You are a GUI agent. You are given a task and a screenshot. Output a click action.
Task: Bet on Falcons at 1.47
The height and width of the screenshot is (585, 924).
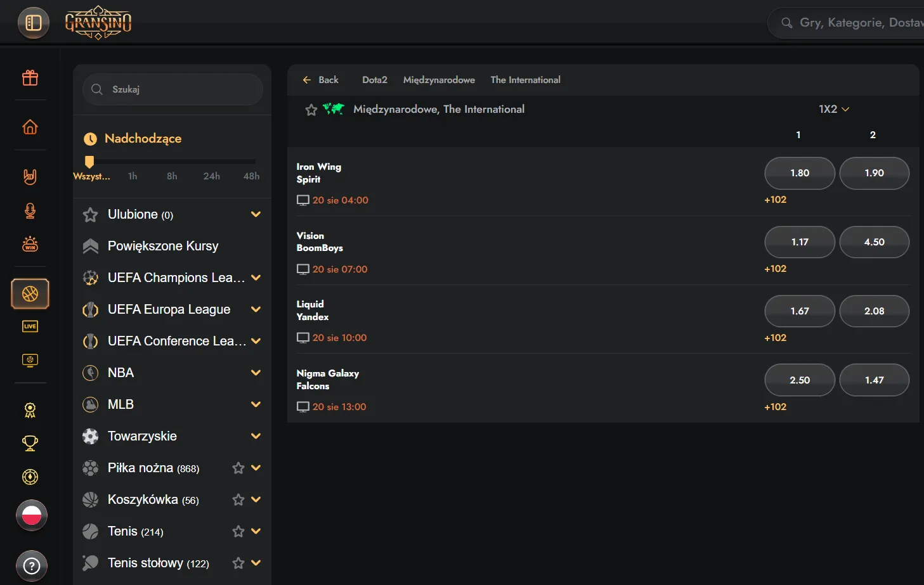(x=875, y=380)
